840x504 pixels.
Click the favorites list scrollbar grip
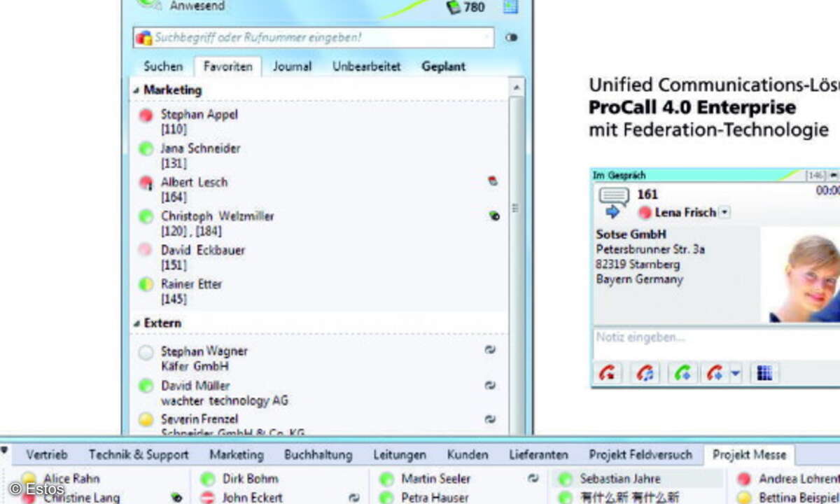[517, 208]
